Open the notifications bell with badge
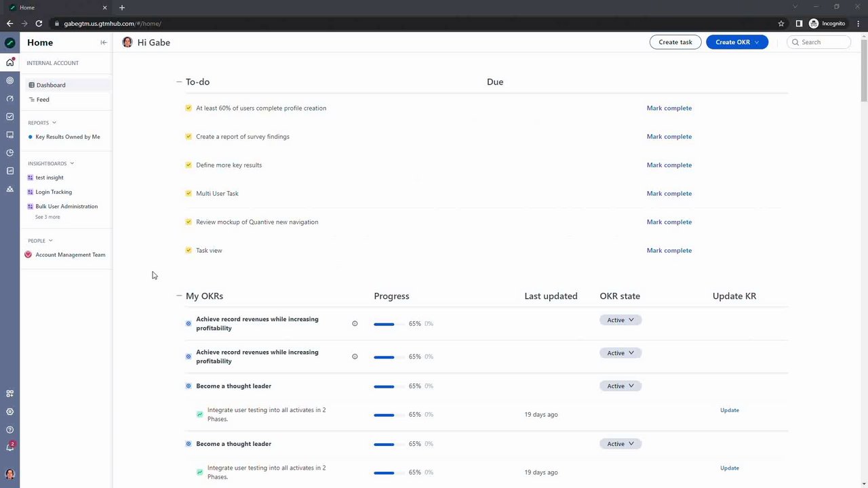The width and height of the screenshot is (868, 488). [x=9, y=447]
